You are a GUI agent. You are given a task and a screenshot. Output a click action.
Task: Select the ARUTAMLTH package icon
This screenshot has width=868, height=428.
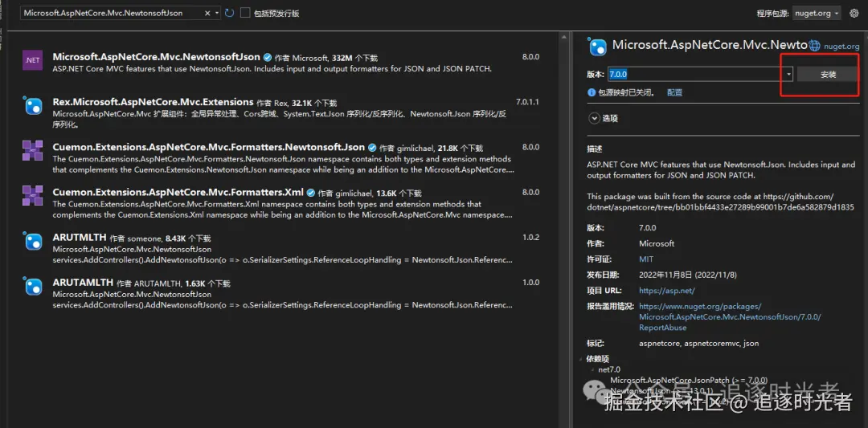[x=33, y=285]
